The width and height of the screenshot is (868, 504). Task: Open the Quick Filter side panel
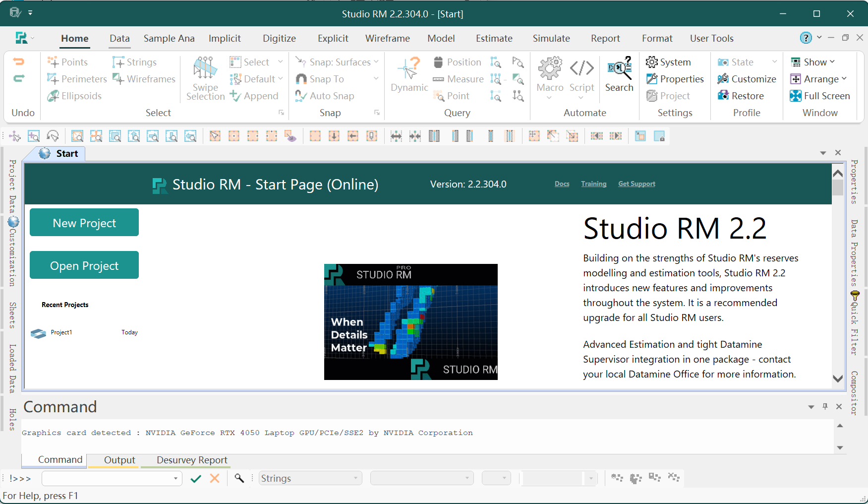coord(855,322)
